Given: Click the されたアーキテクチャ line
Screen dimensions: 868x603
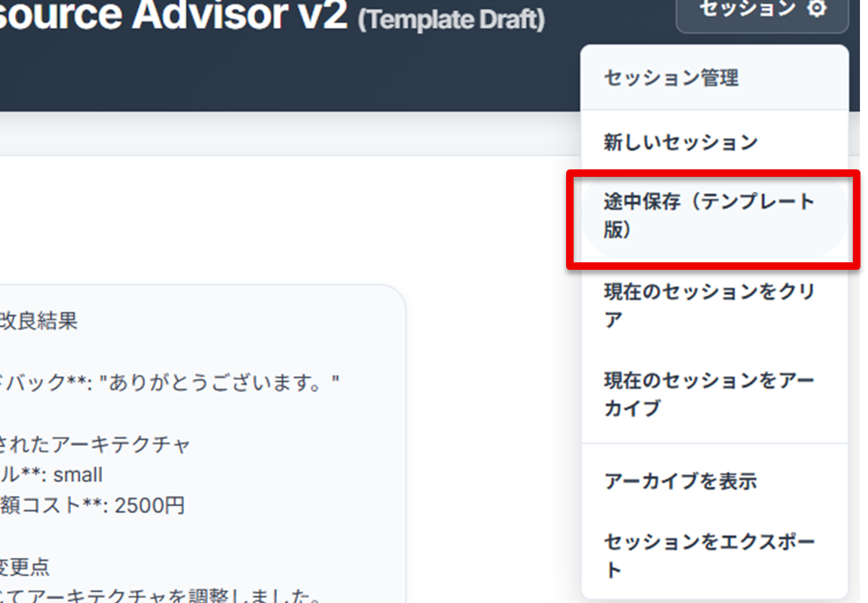Looking at the screenshot, I should point(94,445).
